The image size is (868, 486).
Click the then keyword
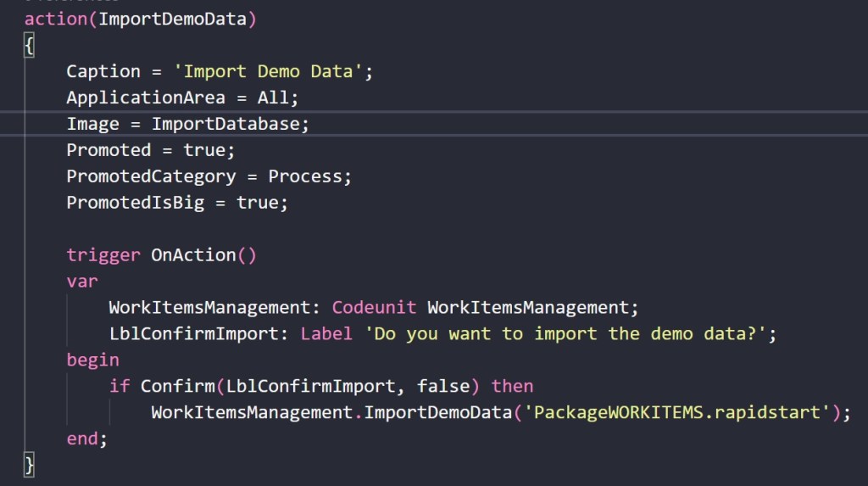pos(512,387)
